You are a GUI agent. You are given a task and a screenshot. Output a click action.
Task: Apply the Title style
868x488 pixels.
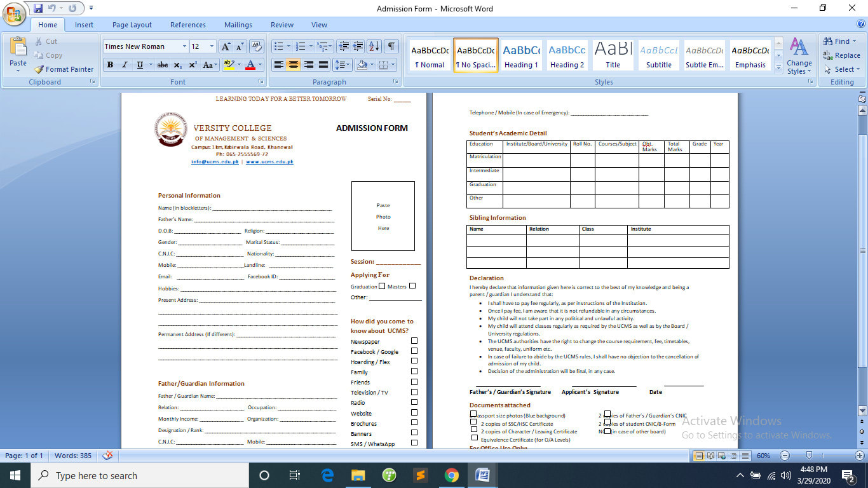613,56
